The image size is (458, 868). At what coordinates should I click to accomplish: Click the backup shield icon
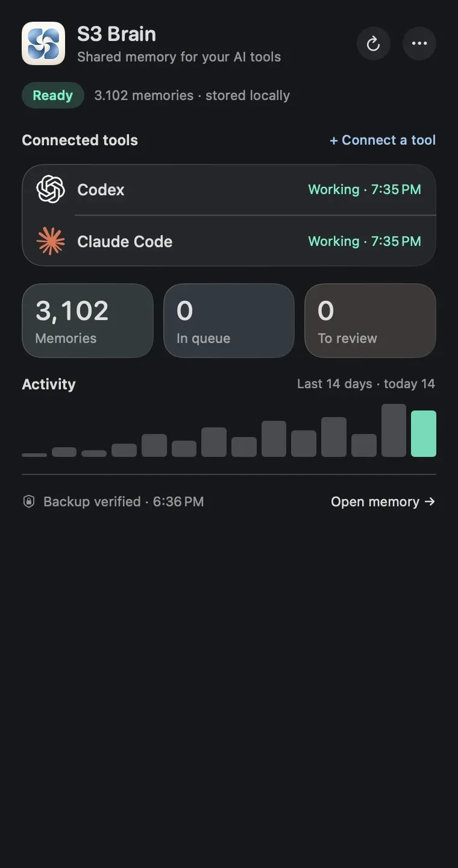[28, 502]
